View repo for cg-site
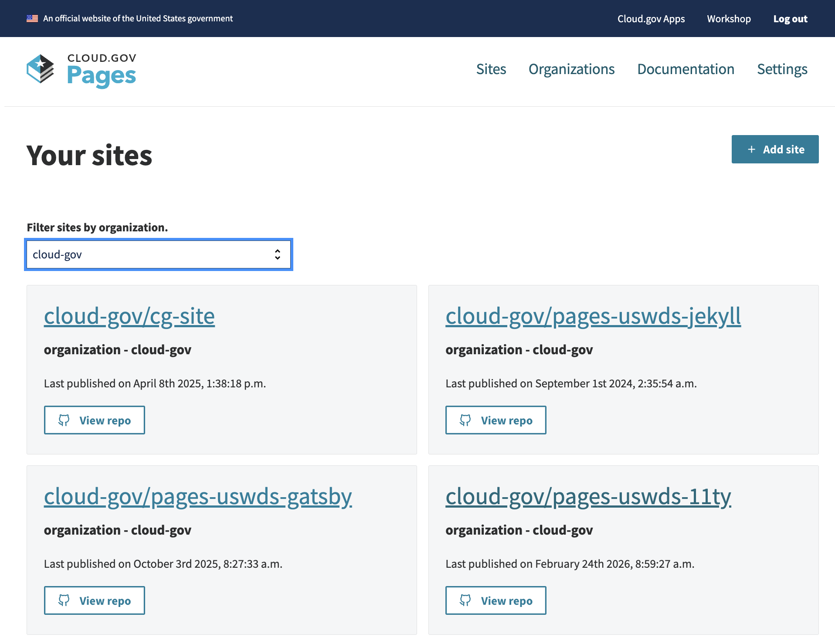The width and height of the screenshot is (835, 644). 95,420
